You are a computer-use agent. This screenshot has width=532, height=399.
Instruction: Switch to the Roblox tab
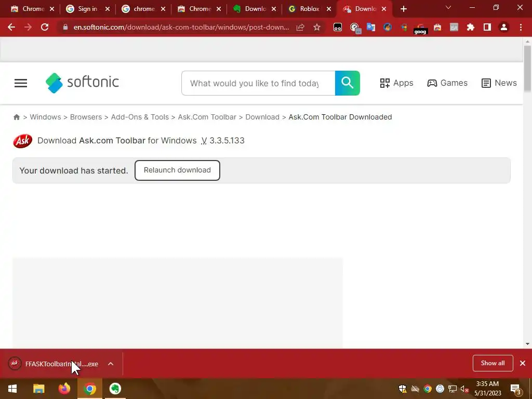pyautogui.click(x=309, y=9)
